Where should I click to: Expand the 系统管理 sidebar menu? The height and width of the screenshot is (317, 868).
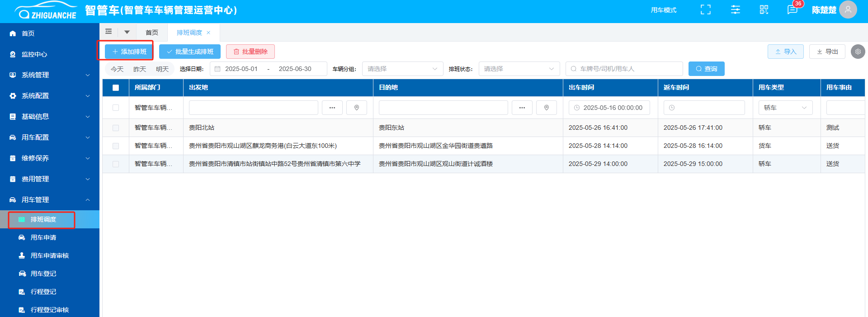pyautogui.click(x=50, y=75)
